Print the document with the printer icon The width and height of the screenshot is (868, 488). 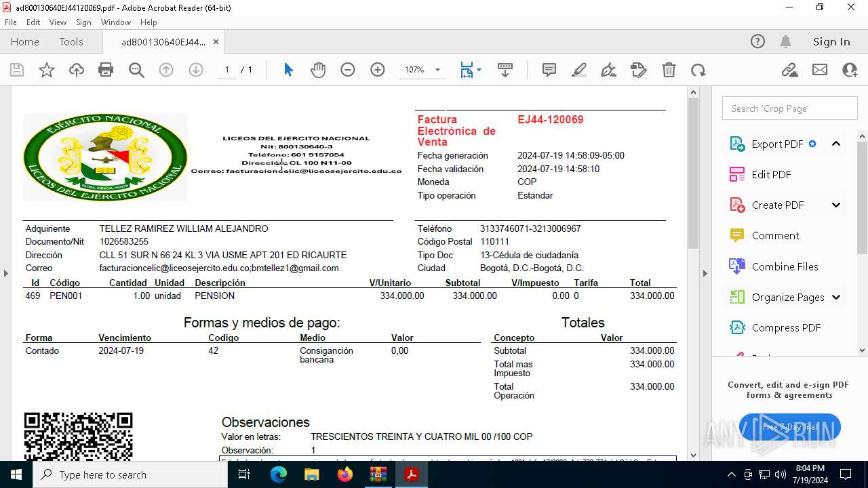pyautogui.click(x=106, y=70)
